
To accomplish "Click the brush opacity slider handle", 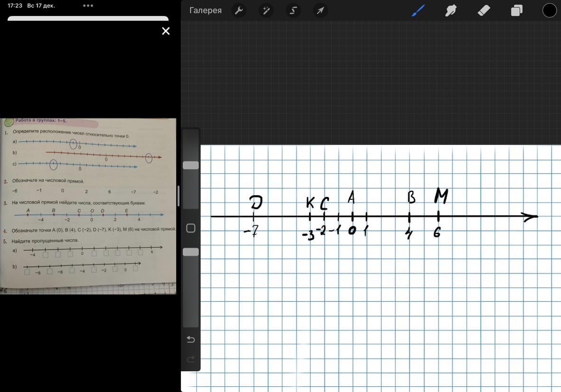I will tap(191, 252).
